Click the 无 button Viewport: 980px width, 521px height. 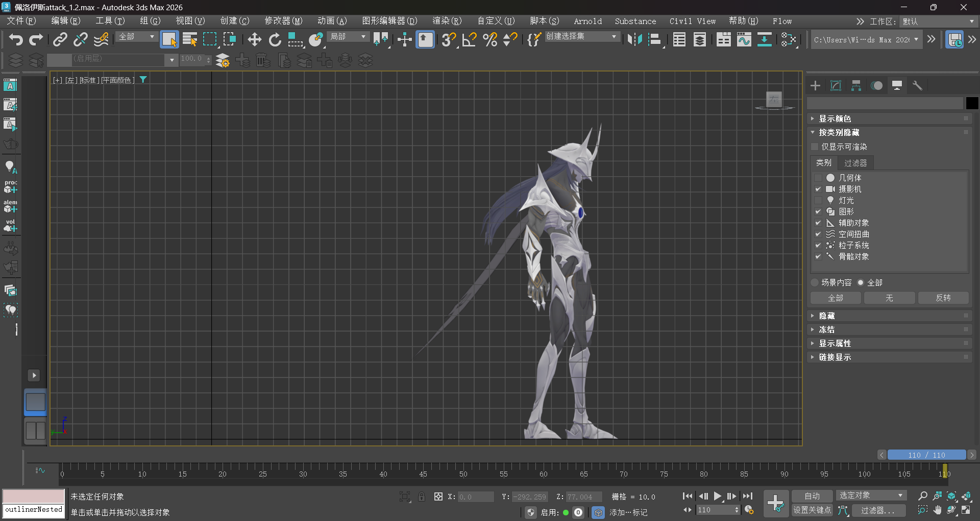pos(889,298)
